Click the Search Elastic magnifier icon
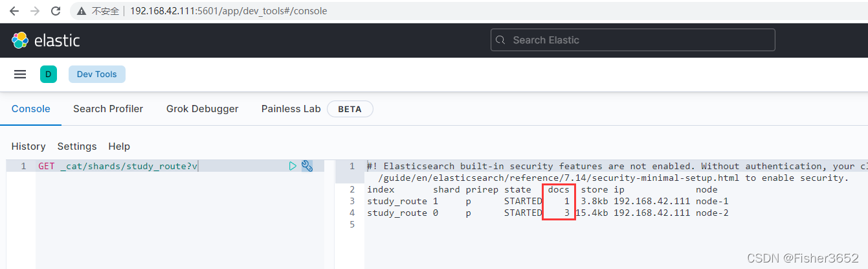Screen dimensions: 868x269 tap(500, 40)
